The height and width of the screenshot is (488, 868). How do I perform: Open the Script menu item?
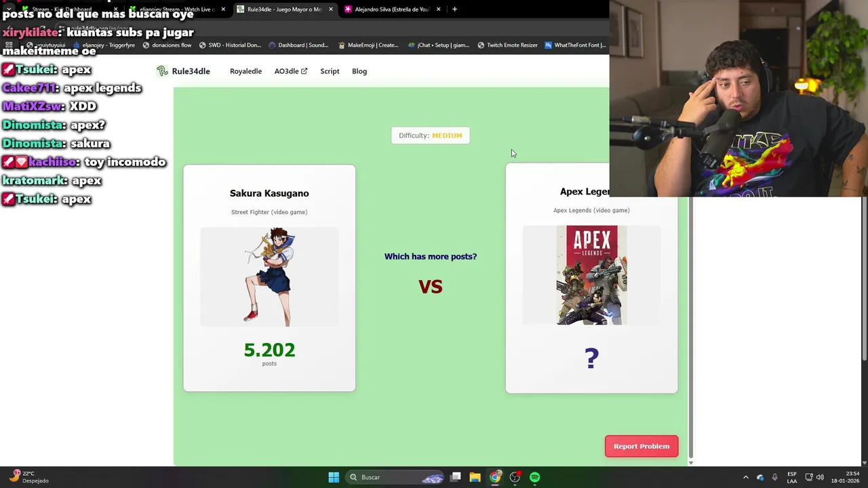[330, 71]
